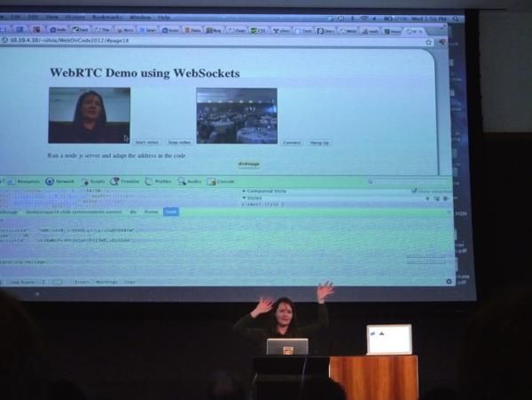Viewport: 532px width, 400px height.
Task: Click the clock showing Wed 1:55 PM
Action: (x=429, y=19)
